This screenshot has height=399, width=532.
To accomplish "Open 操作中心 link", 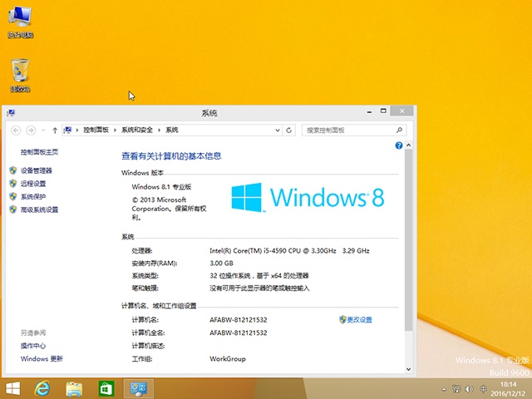I will pos(33,346).
